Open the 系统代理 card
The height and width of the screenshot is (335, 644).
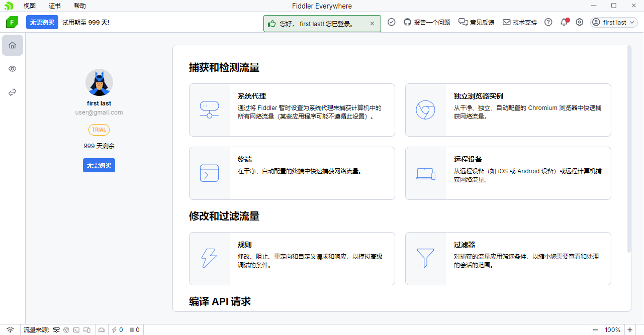[x=292, y=110]
